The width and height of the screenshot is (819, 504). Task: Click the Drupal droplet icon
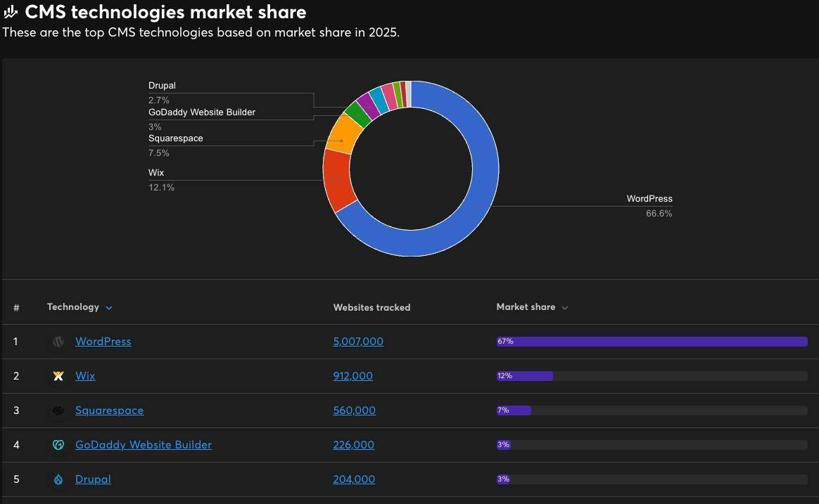tap(59, 479)
